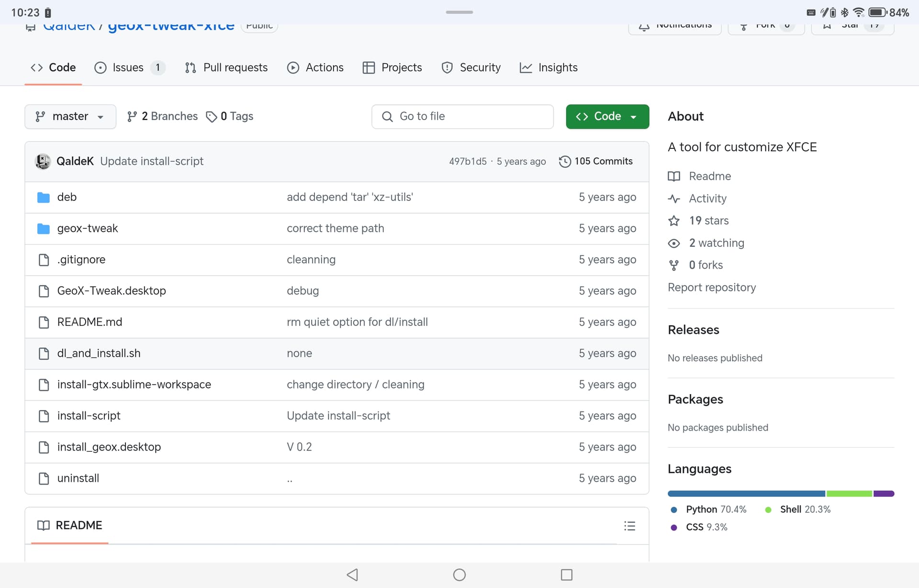Screen dimensions: 919x588
Task: Open the README outline list icon
Action: (630, 526)
